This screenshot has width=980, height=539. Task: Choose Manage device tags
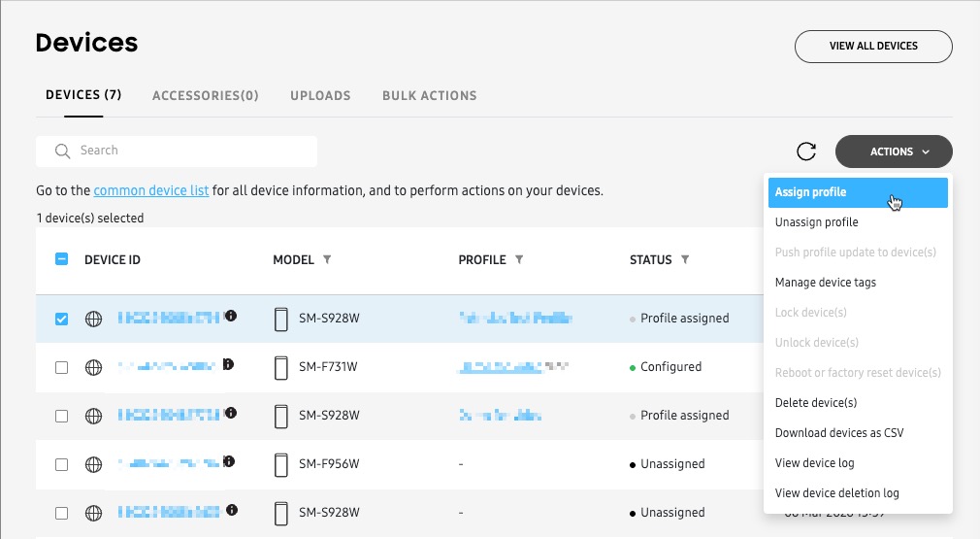[x=858, y=283]
